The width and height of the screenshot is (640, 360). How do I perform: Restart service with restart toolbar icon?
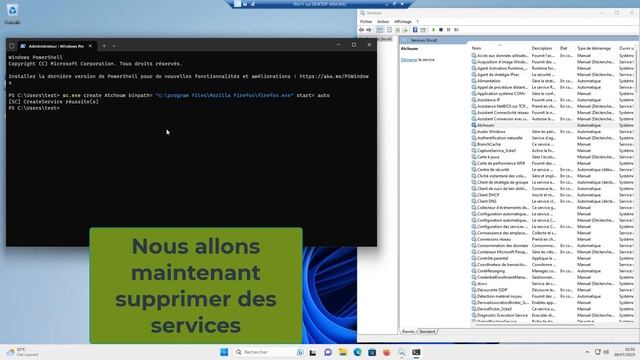tap(456, 30)
